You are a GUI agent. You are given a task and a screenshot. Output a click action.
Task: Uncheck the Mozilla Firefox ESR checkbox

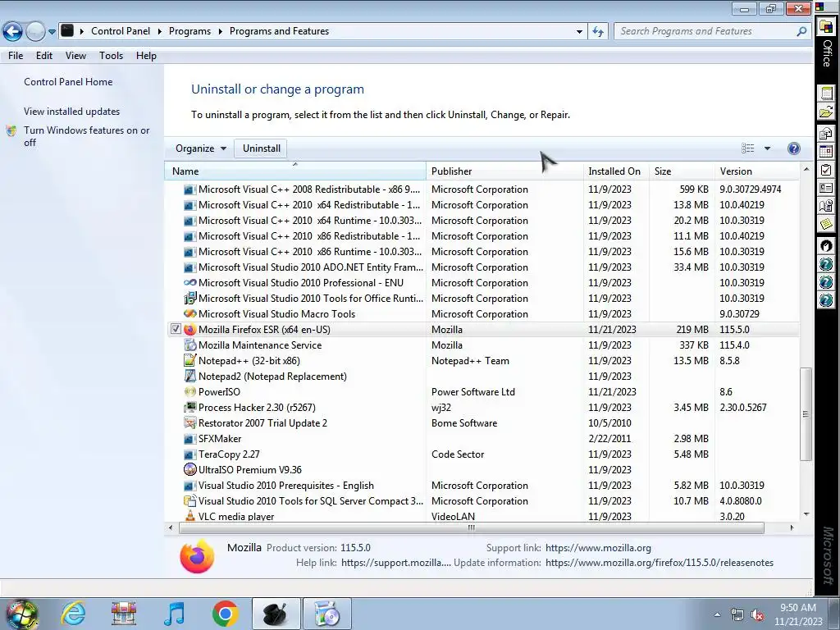176,329
